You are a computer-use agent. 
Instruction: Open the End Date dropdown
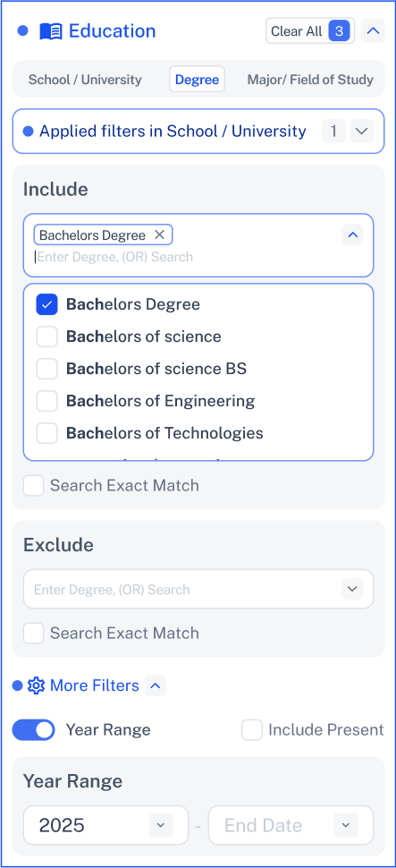pos(346,825)
